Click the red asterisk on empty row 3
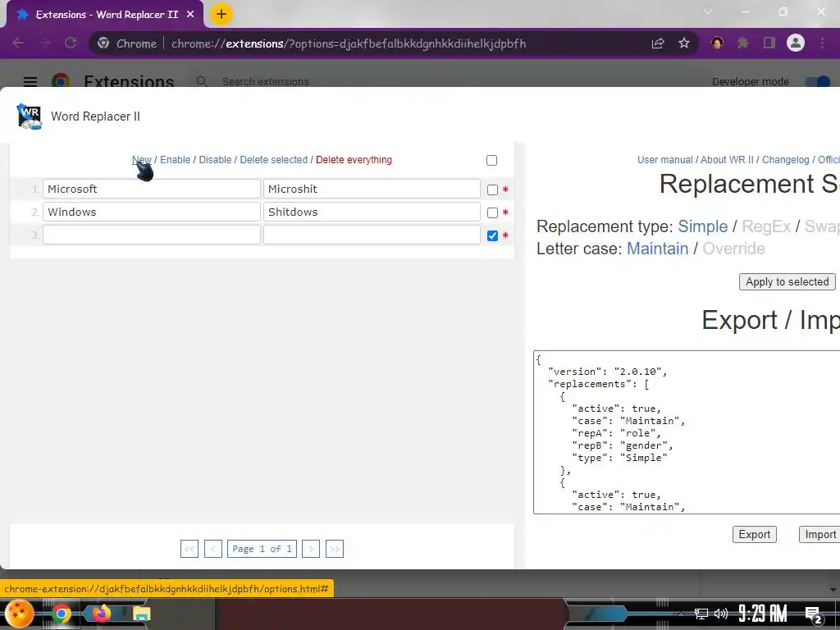 tap(505, 235)
